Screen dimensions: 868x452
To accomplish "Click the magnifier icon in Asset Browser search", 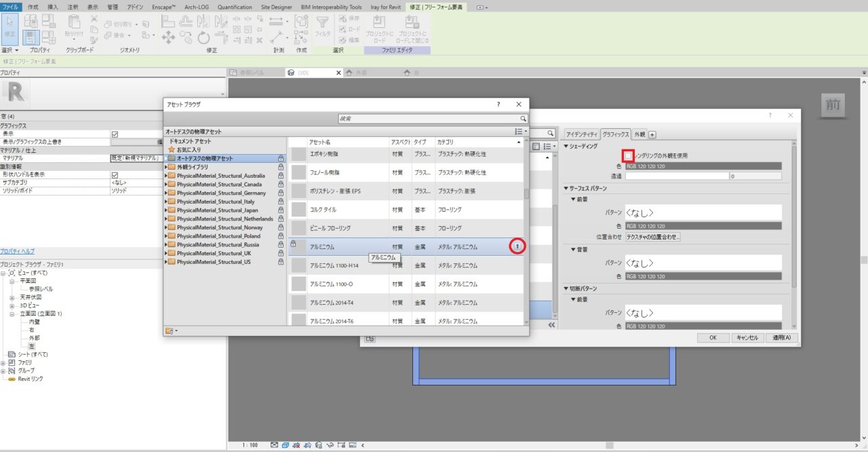I will tap(523, 119).
